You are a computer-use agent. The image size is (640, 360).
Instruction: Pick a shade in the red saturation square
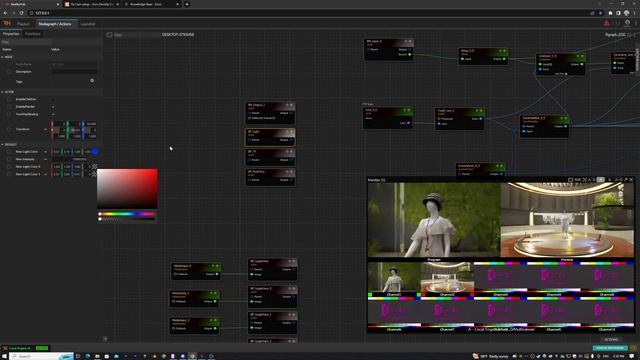point(127,189)
